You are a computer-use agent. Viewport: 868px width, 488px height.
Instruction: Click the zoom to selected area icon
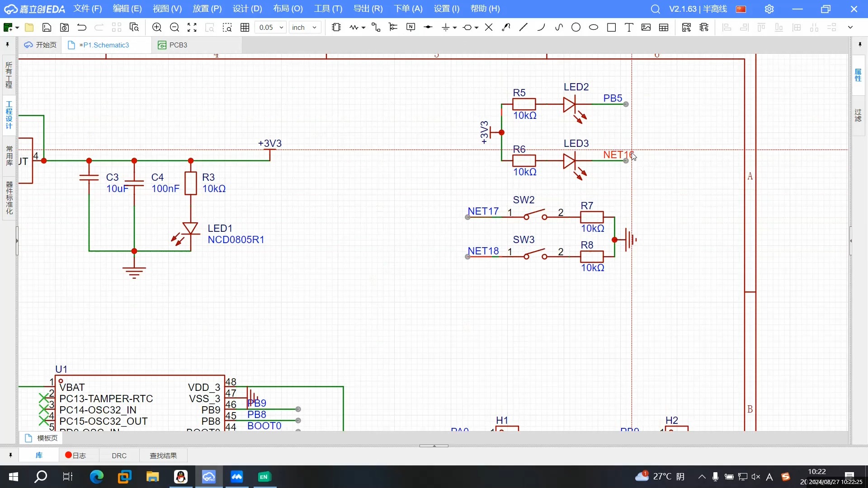(x=227, y=28)
